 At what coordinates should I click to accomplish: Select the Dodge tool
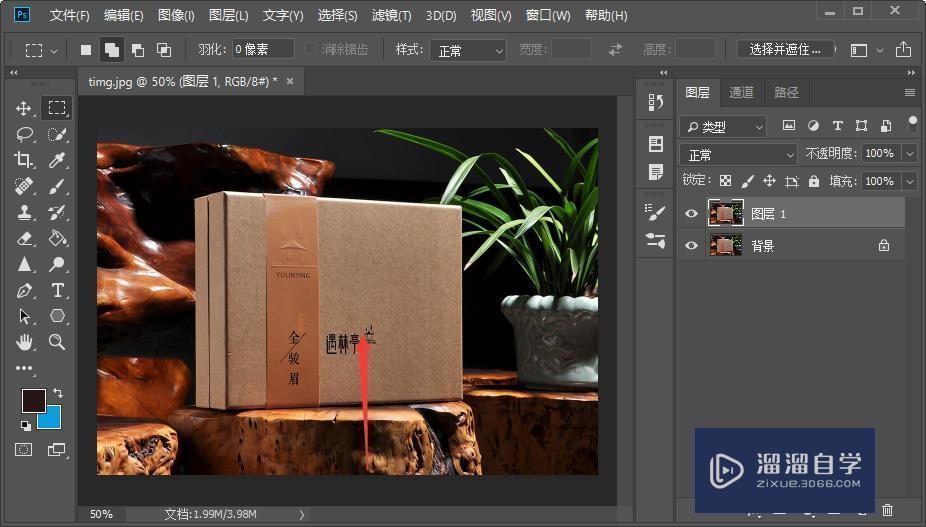coord(57,264)
